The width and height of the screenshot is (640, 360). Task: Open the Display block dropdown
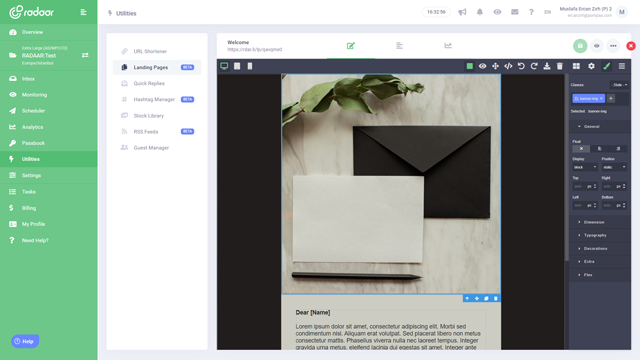585,167
